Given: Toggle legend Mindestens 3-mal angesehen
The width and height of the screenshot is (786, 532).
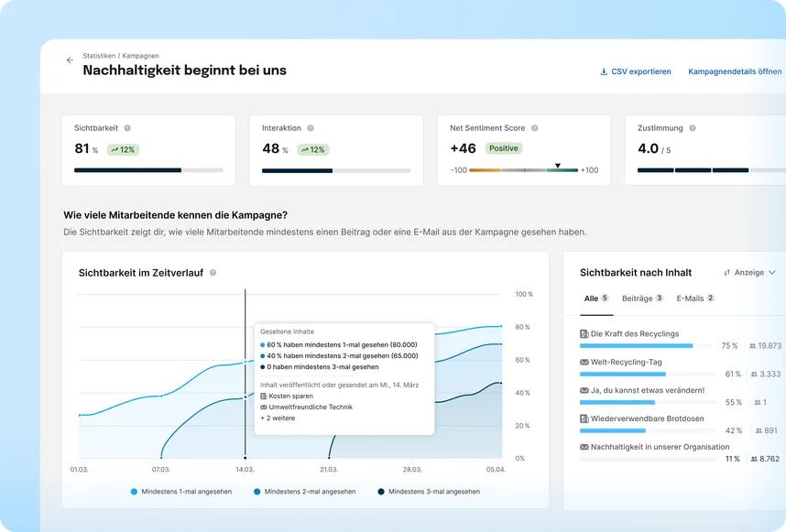Looking at the screenshot, I should [x=429, y=492].
